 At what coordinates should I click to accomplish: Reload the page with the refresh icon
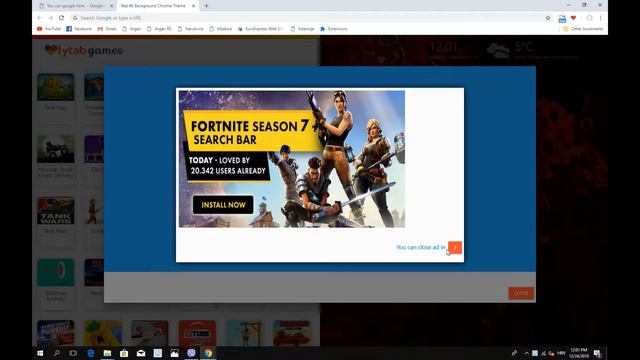pyautogui.click(x=62, y=18)
